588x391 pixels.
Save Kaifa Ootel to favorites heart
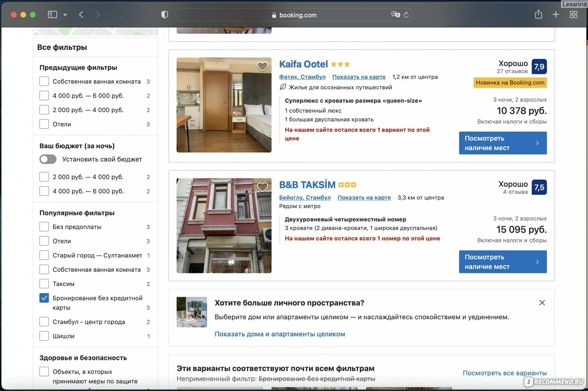click(x=262, y=66)
